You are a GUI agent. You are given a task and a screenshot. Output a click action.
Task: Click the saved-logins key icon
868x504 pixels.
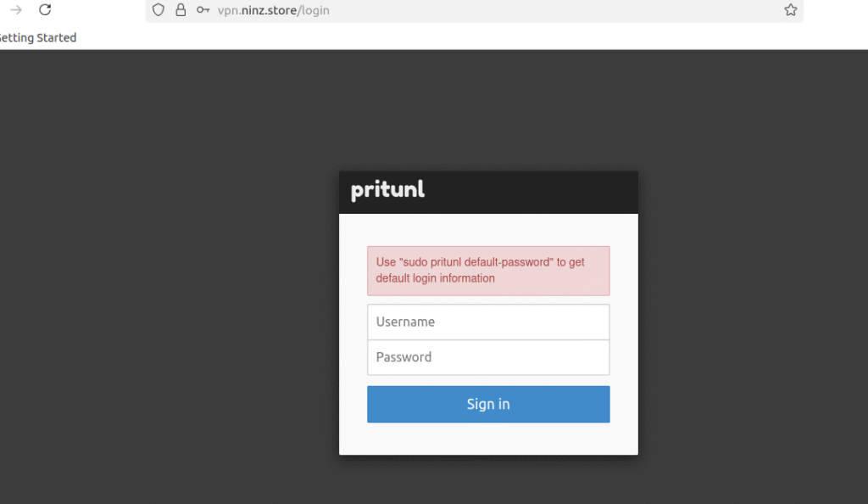click(203, 10)
